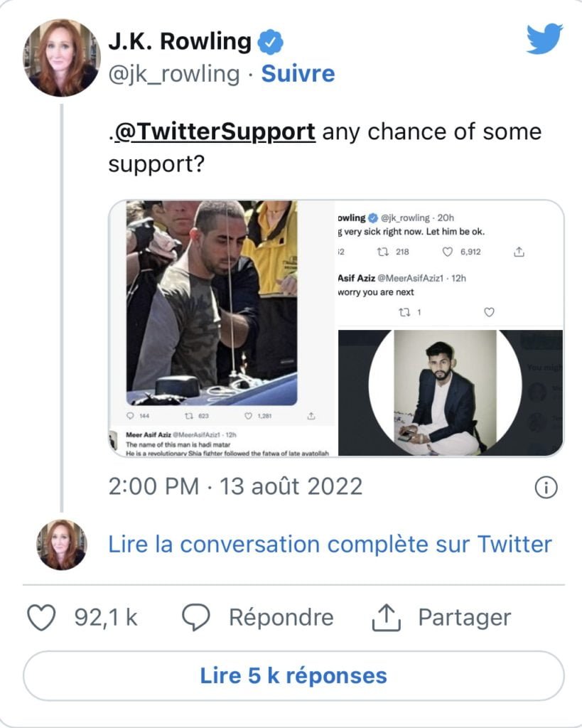Like the tweet with the heart icon

pyautogui.click(x=41, y=617)
